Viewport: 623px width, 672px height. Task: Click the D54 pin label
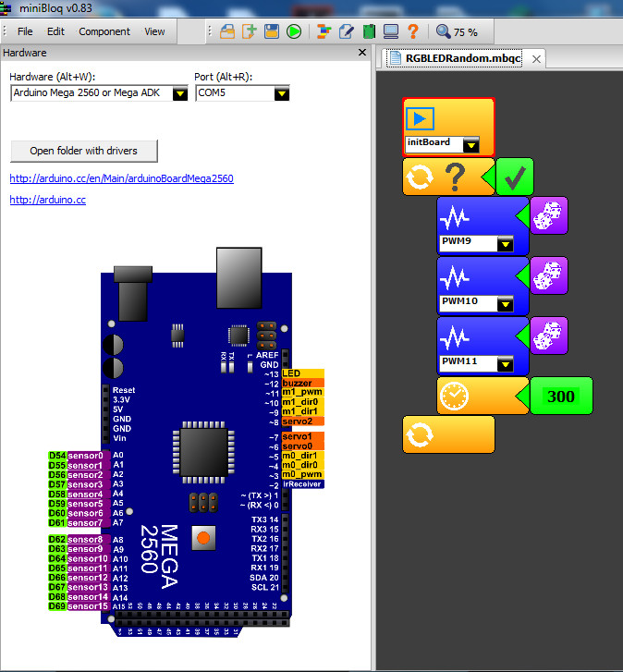(x=57, y=456)
